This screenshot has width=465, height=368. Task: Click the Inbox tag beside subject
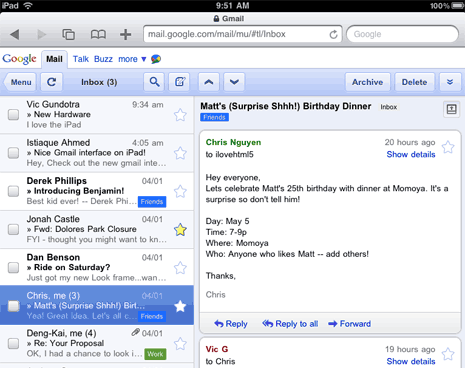389,107
